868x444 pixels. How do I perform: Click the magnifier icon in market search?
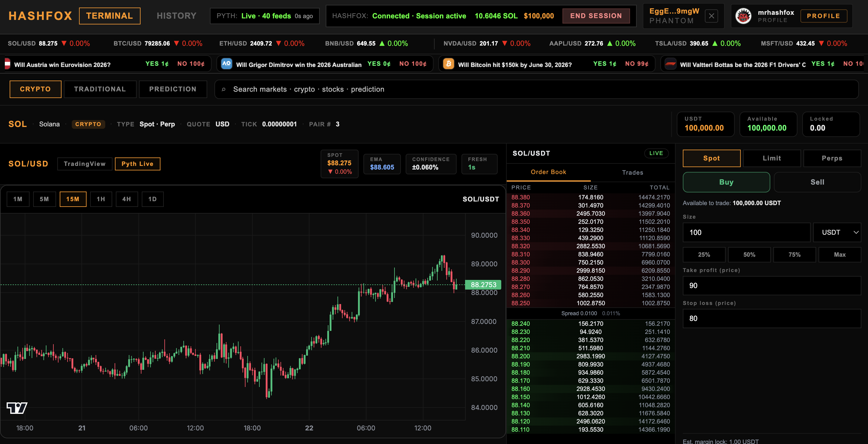click(x=223, y=89)
